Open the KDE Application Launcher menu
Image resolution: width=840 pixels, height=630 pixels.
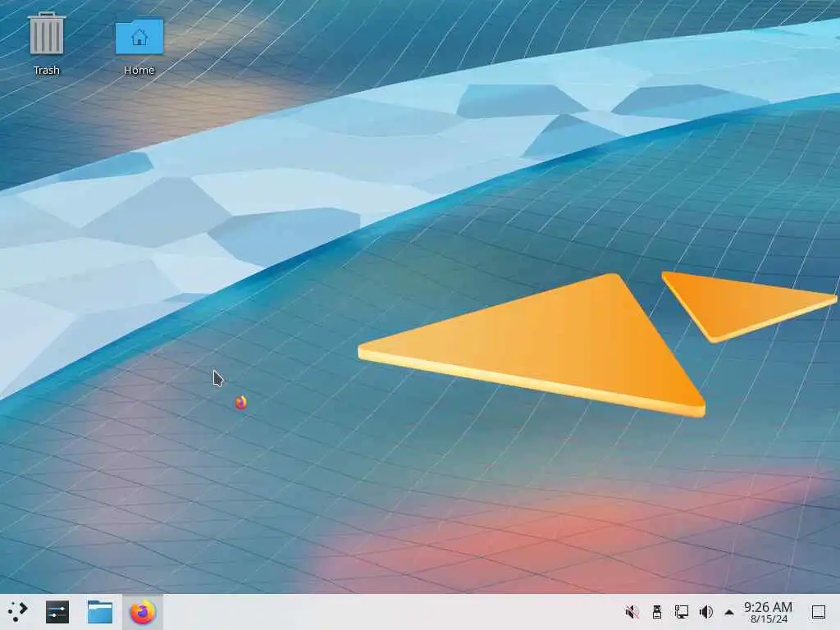point(18,611)
